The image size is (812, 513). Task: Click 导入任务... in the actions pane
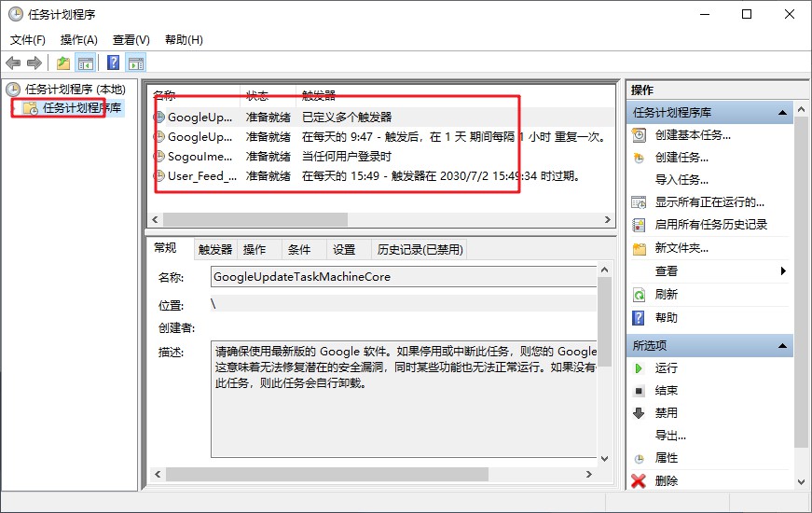(x=681, y=180)
